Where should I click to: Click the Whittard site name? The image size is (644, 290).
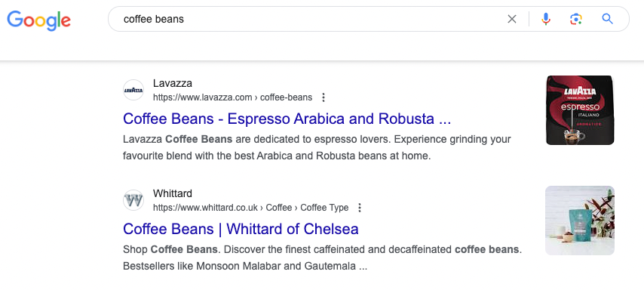[173, 194]
